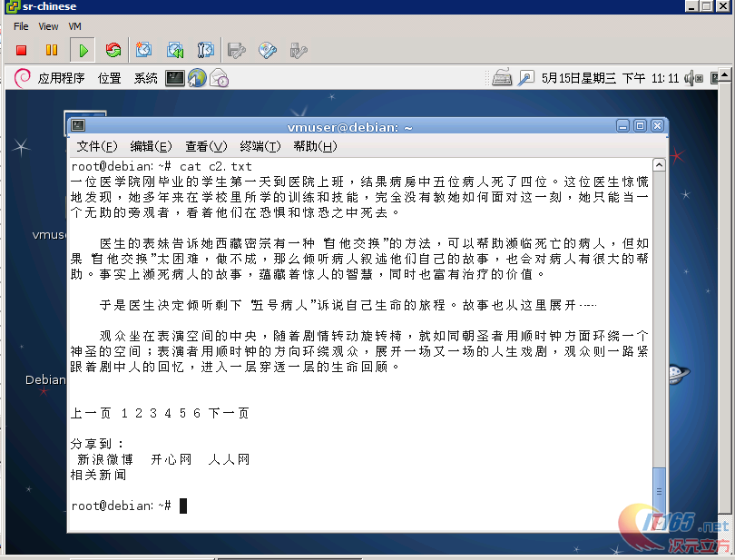This screenshot has width=735, height=560.
Task: Click the green Play power-on button
Action: [x=83, y=50]
